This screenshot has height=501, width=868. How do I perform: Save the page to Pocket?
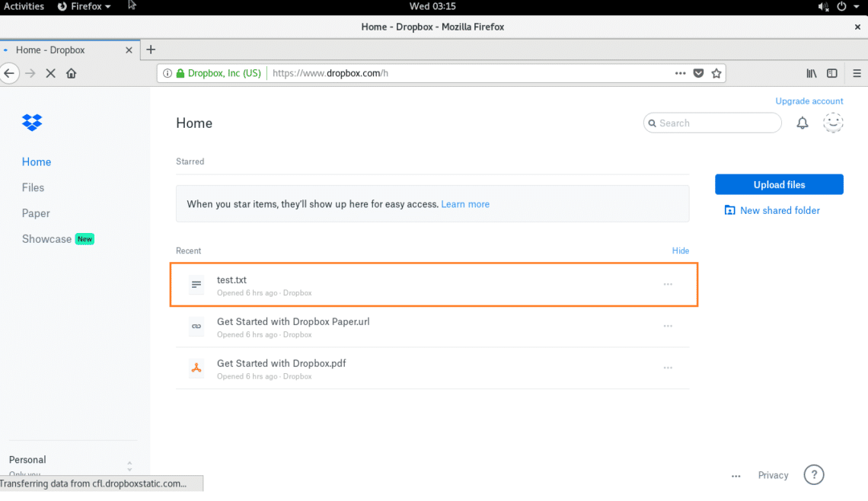click(x=699, y=73)
